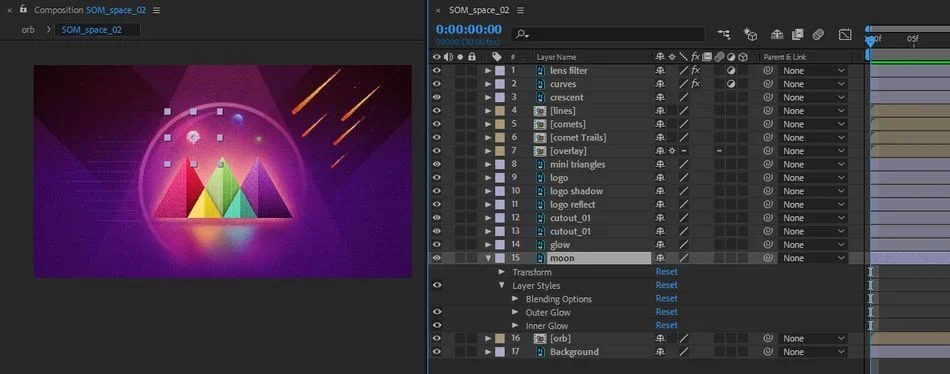Click the Parent & Link column header
The width and height of the screenshot is (950, 374).
tap(786, 57)
